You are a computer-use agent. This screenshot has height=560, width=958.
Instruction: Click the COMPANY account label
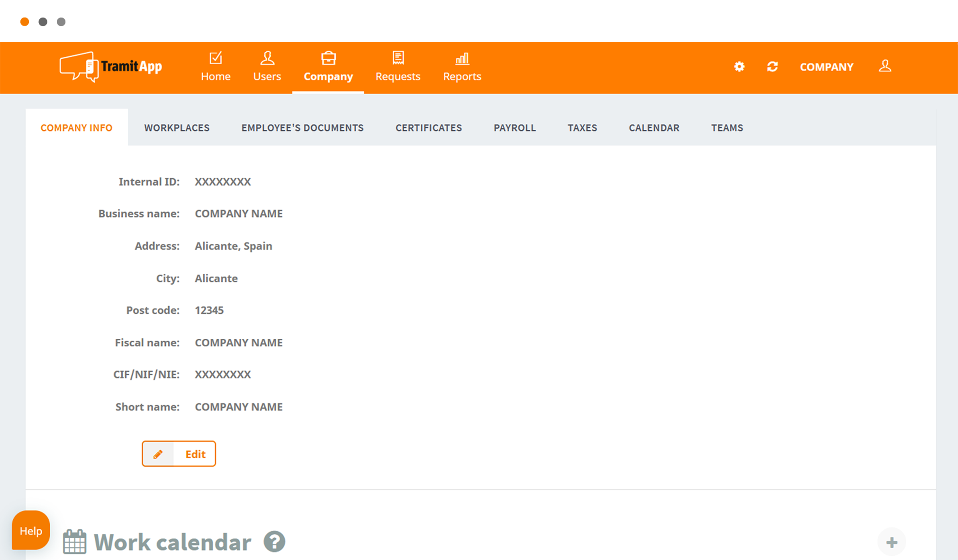click(826, 67)
